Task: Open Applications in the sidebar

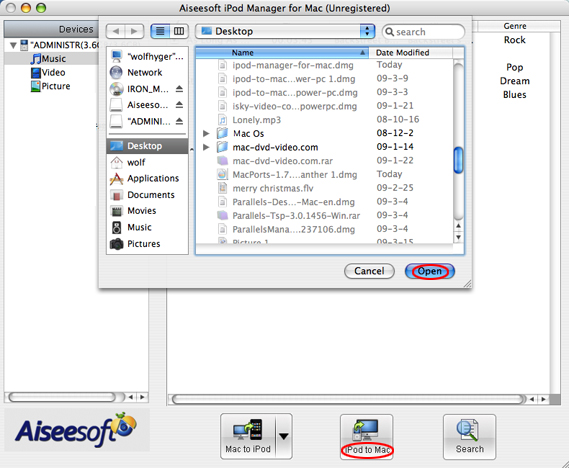Action: 147,178
